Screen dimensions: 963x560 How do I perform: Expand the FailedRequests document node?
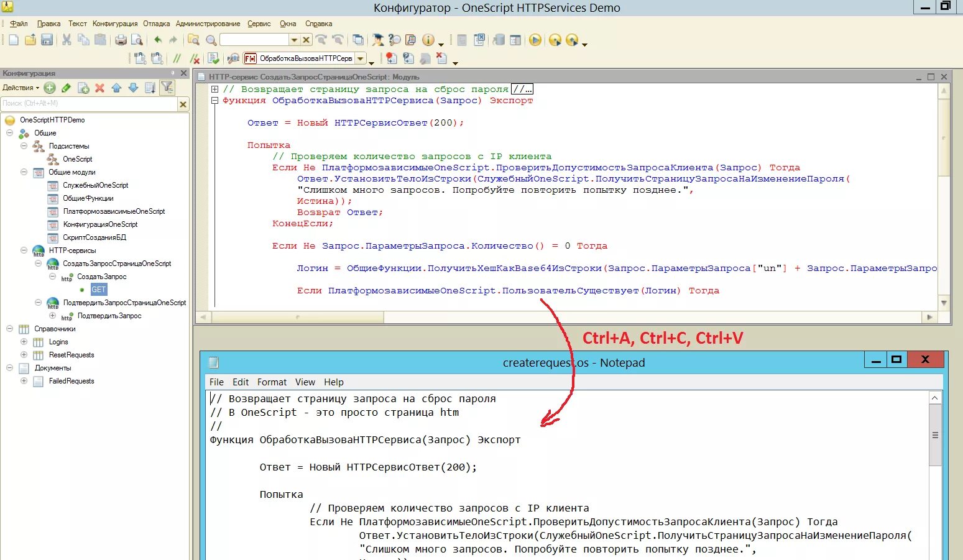(x=24, y=381)
